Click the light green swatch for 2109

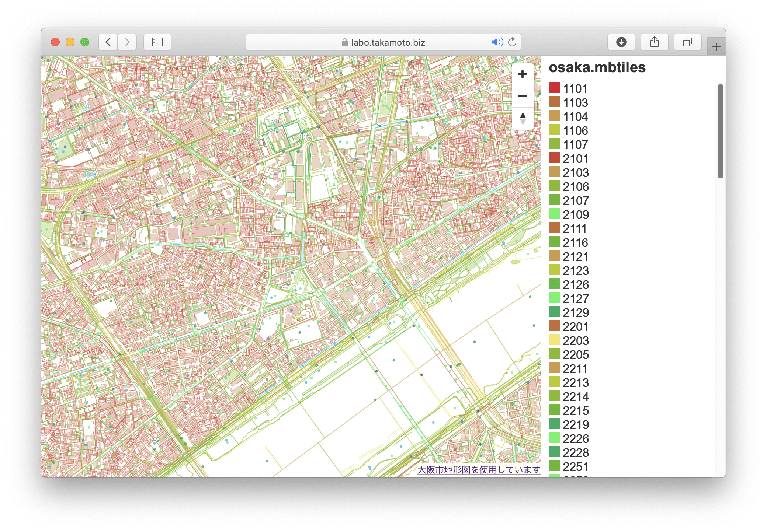tap(554, 213)
